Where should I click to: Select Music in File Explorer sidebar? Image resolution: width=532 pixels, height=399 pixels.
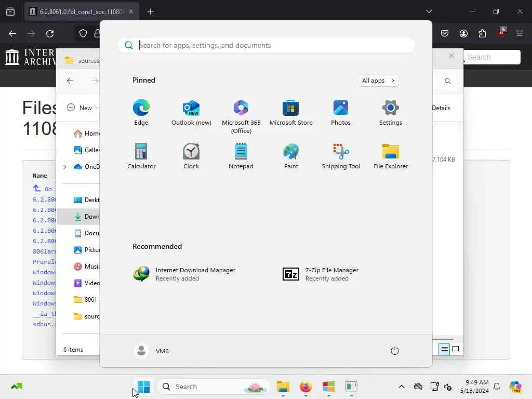click(87, 267)
